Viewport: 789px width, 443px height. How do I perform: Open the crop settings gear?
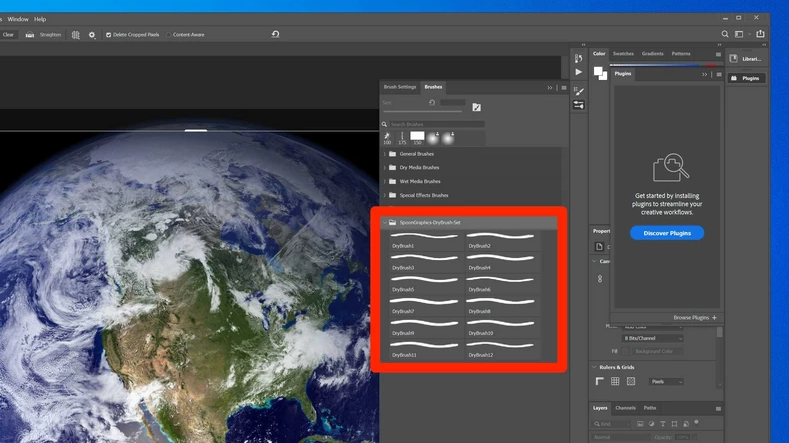point(92,35)
